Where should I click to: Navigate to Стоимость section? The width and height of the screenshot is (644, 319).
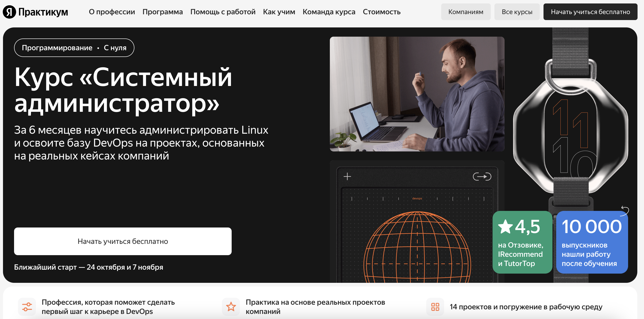click(x=381, y=12)
